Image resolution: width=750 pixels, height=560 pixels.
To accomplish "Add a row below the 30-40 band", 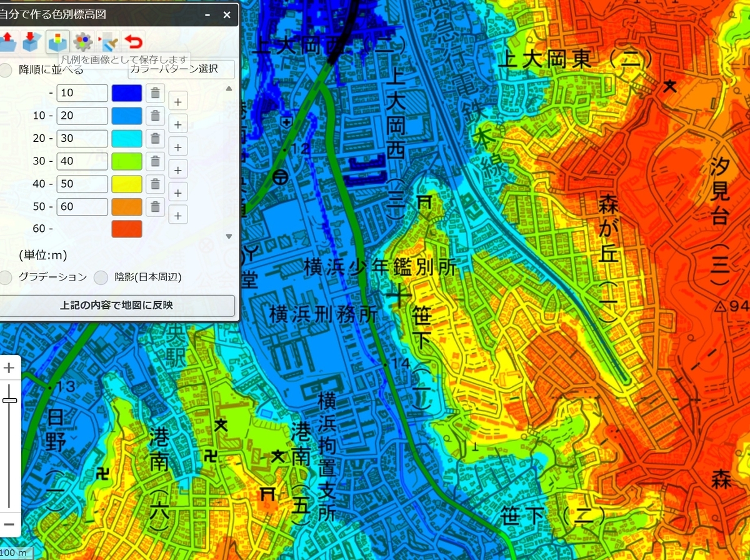I will (178, 169).
